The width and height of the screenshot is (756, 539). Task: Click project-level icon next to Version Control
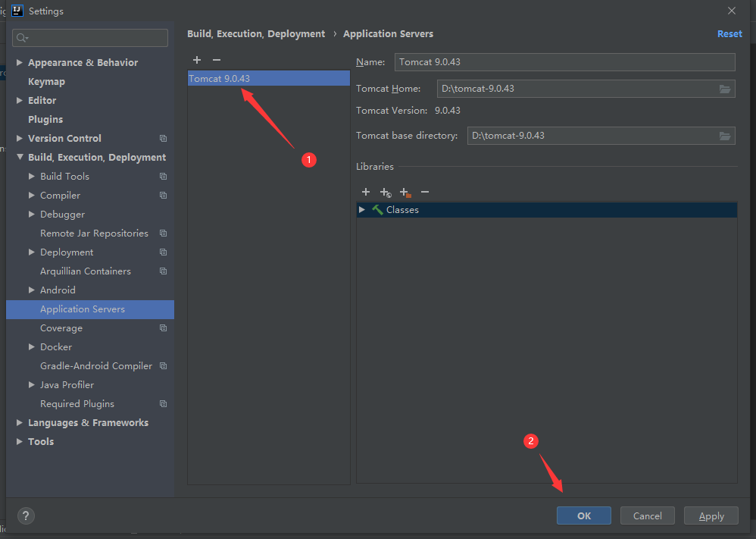164,139
